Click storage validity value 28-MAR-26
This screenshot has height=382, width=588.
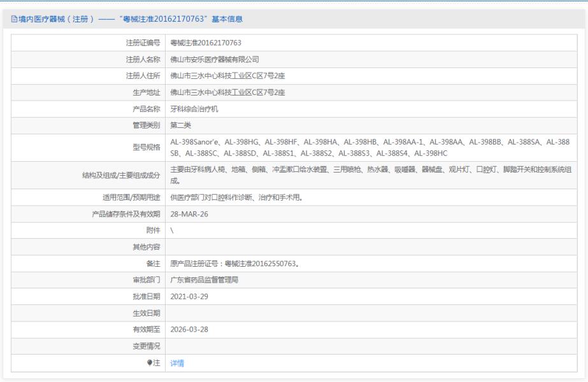tap(189, 214)
